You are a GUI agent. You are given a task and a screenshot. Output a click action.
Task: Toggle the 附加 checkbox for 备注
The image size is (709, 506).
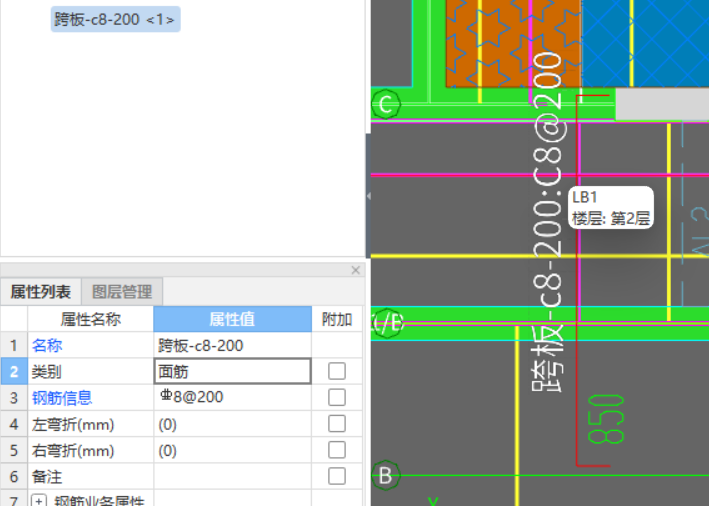[x=337, y=476]
